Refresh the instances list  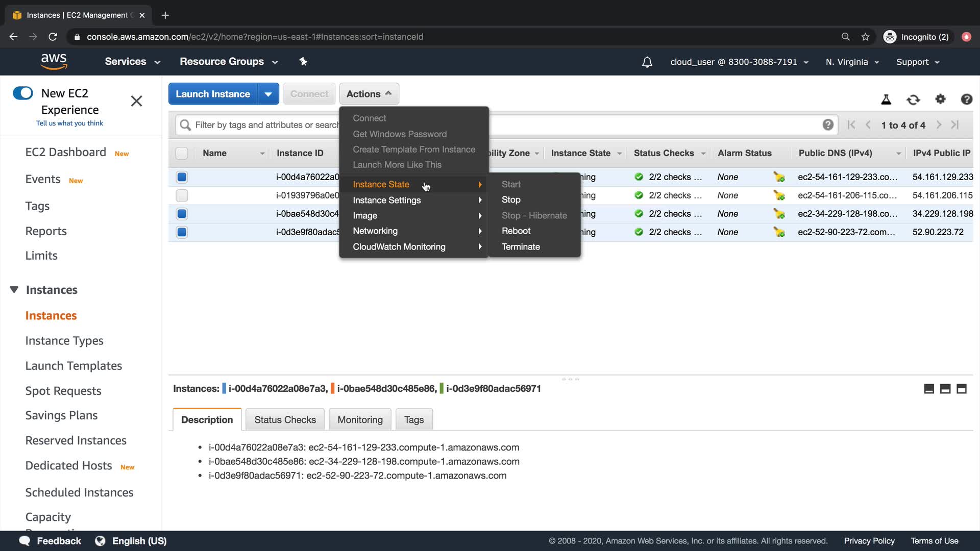click(x=913, y=99)
